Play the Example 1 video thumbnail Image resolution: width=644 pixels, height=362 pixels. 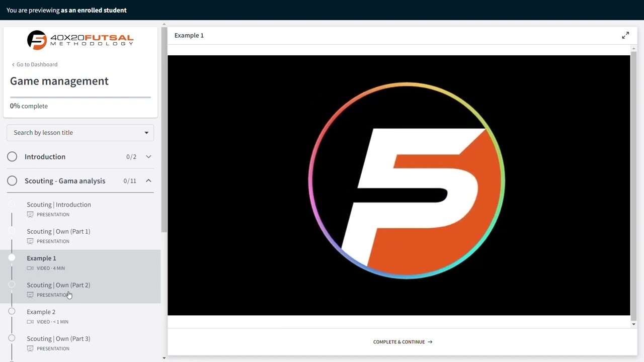[398, 185]
